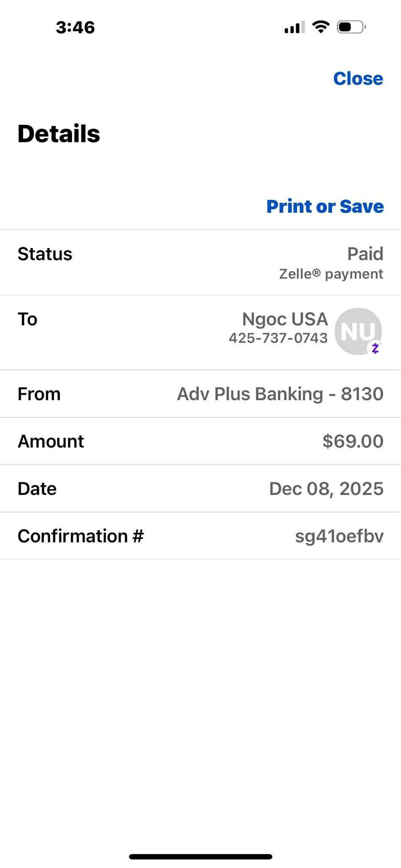Tap the home indicator bar
Viewport: 401px width, 868px height.
[200, 857]
